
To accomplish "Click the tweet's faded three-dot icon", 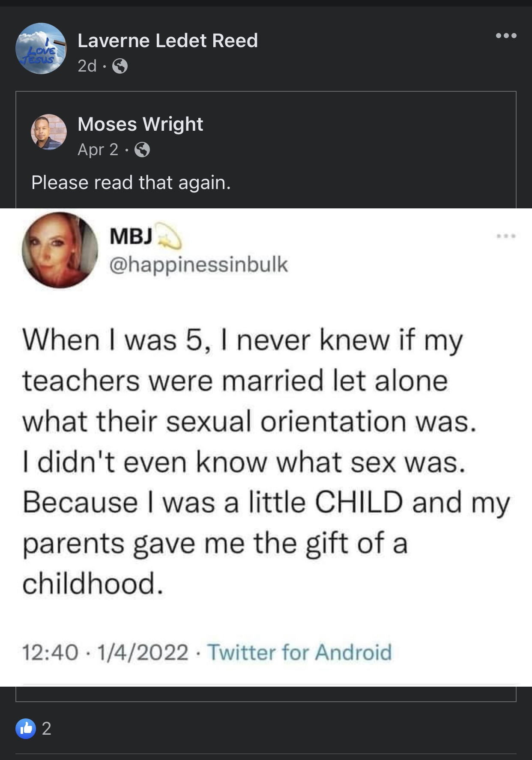I will click(x=506, y=236).
